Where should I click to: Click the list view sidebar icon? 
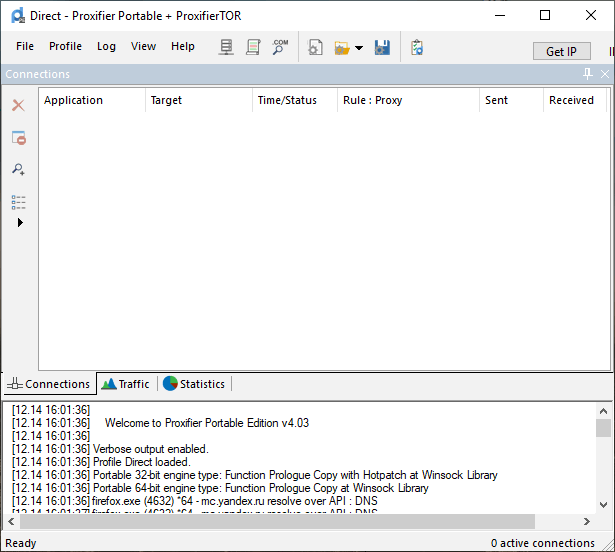18,202
